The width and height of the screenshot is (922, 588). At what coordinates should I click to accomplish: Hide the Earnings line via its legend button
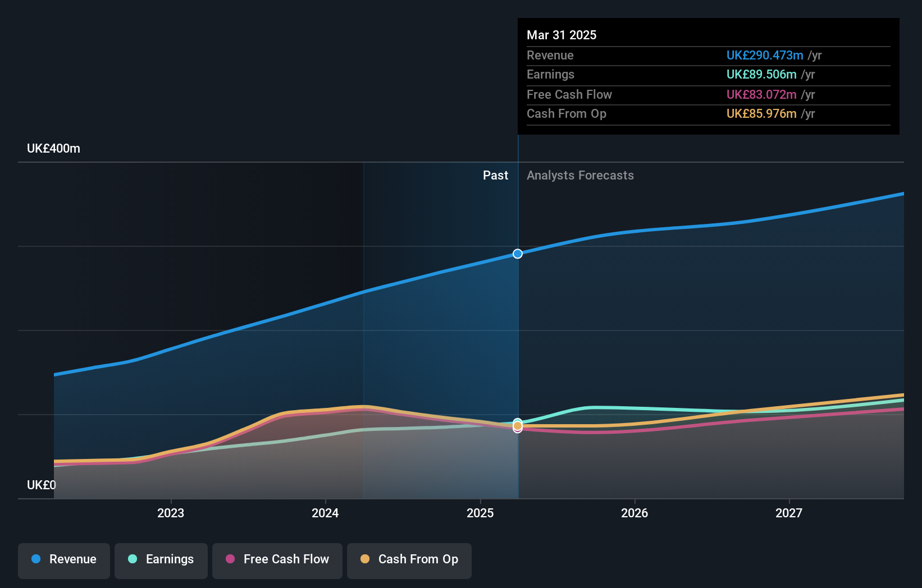pos(161,561)
